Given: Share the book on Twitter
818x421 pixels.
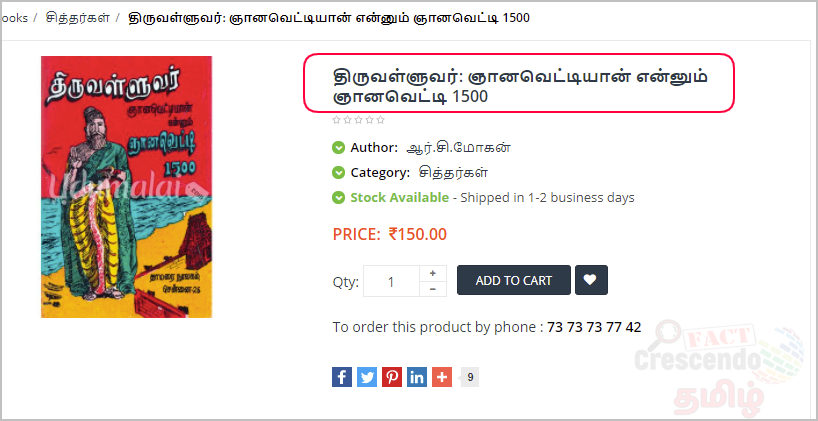Looking at the screenshot, I should [367, 377].
